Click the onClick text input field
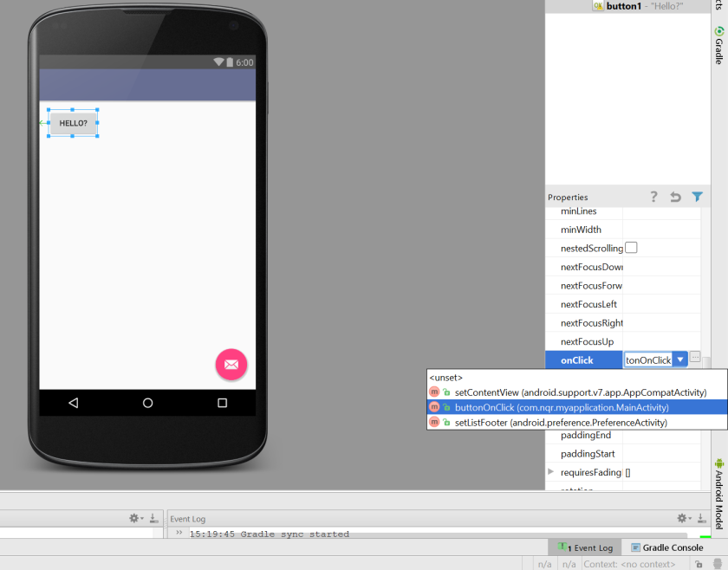The image size is (728, 570). click(x=648, y=359)
